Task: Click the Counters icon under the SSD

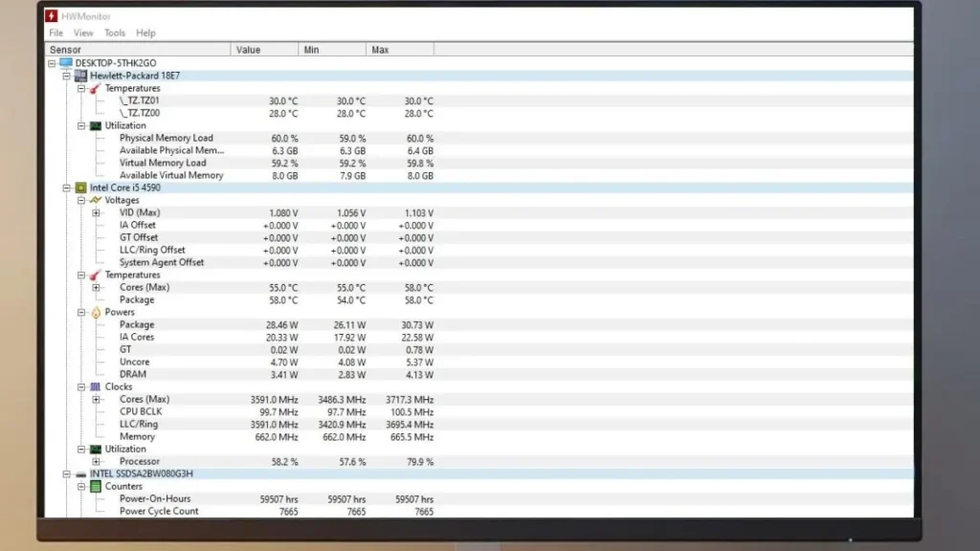Action: pyautogui.click(x=96, y=486)
